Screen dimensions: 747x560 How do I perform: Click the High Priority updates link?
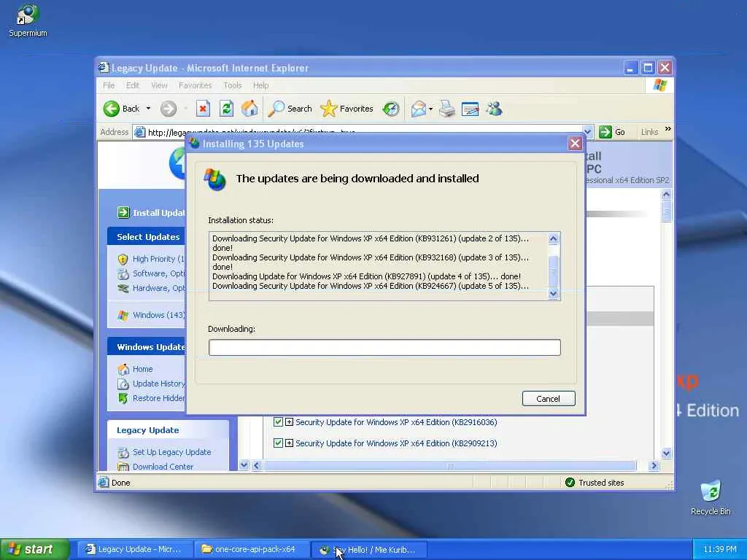pos(158,259)
